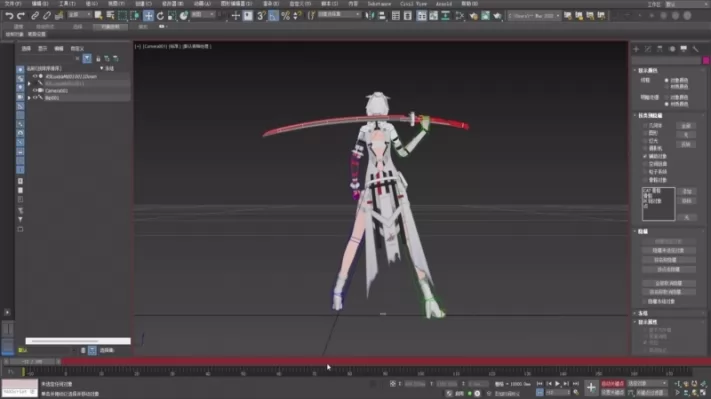Select the Select and Link chain tool
Screen dimensions: 711x399
35,16
